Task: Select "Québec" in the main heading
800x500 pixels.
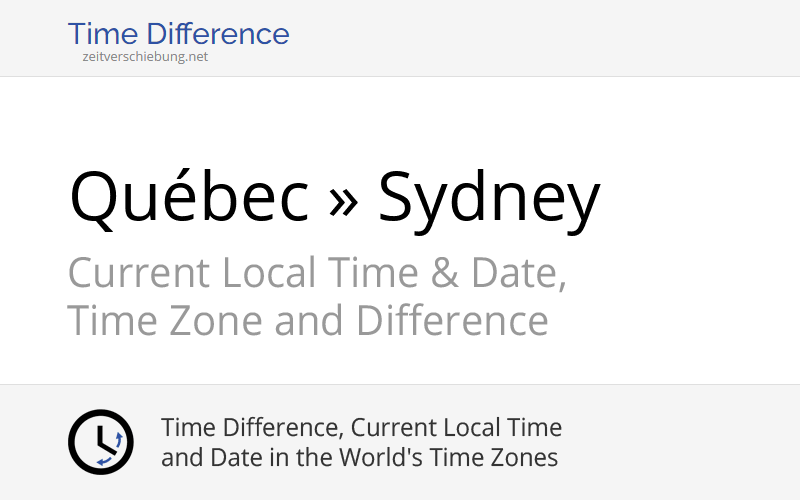Action: pos(189,197)
